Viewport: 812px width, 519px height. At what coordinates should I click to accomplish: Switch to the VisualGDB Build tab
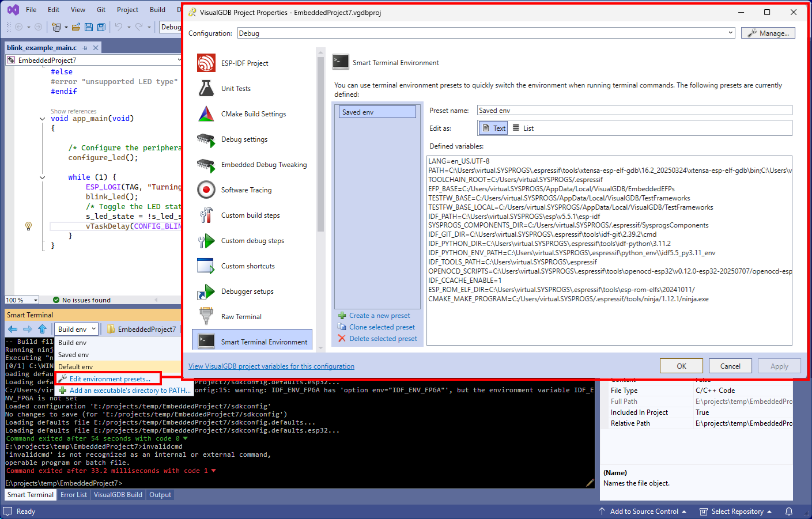click(x=118, y=495)
